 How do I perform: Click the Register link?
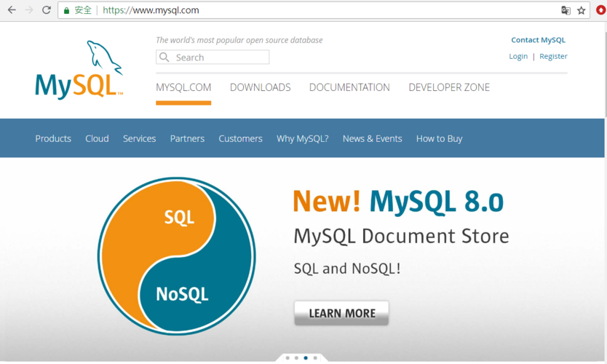[x=553, y=56]
